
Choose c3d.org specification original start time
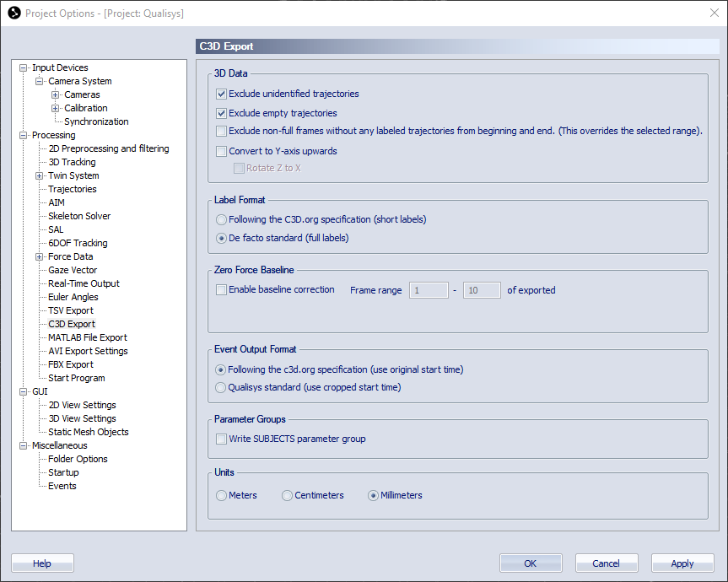click(x=220, y=370)
